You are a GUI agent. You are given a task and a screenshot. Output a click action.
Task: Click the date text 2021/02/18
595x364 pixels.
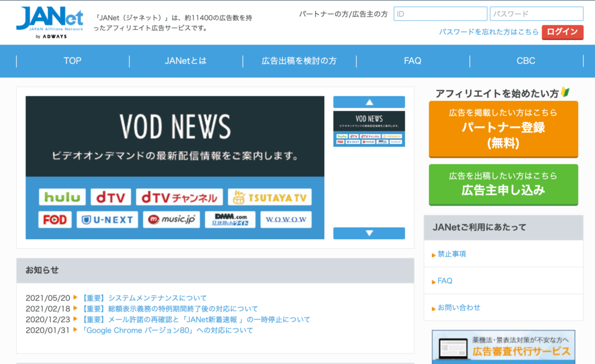click(48, 309)
